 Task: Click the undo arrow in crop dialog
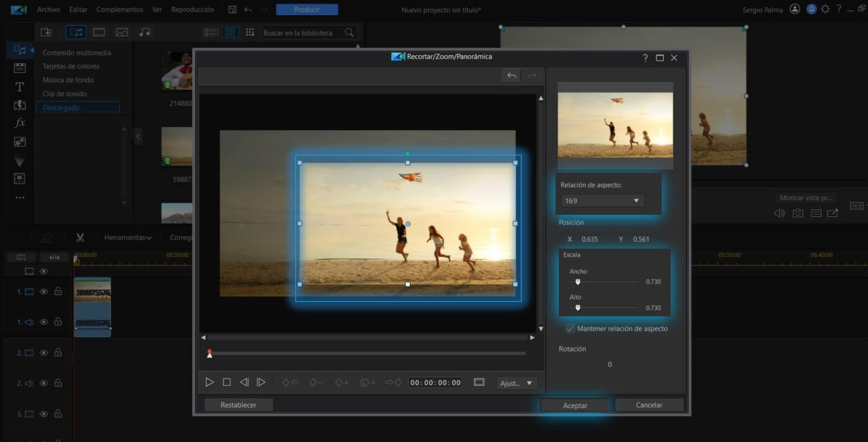(x=511, y=75)
